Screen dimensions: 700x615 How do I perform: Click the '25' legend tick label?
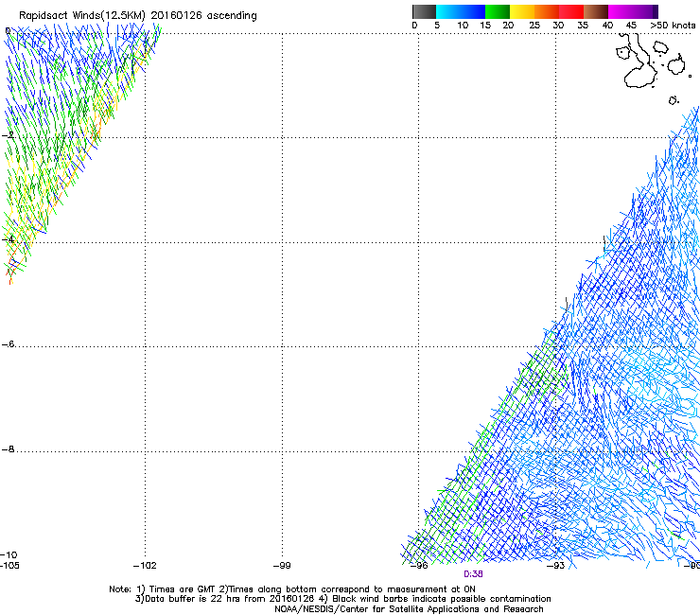point(534,26)
